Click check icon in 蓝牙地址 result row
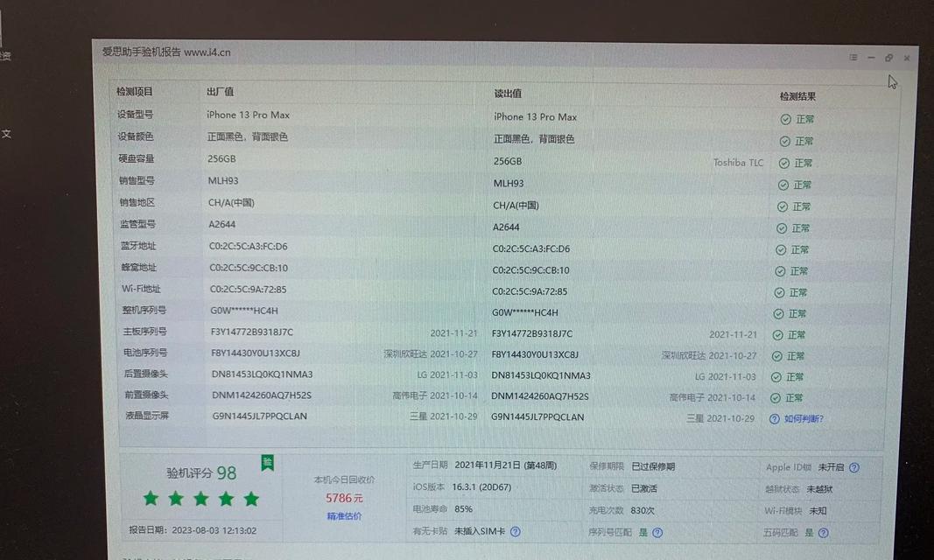Image resolution: width=934 pixels, height=560 pixels. 780,250
